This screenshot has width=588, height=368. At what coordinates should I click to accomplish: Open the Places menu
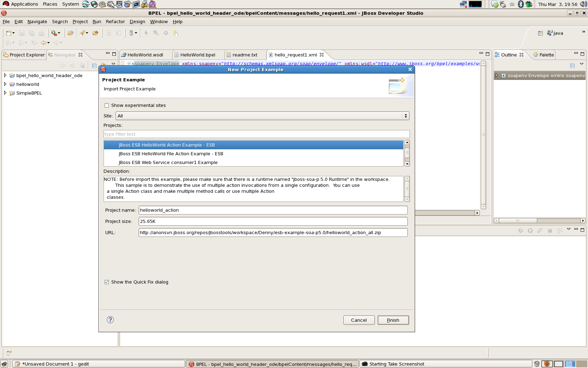(x=50, y=4)
